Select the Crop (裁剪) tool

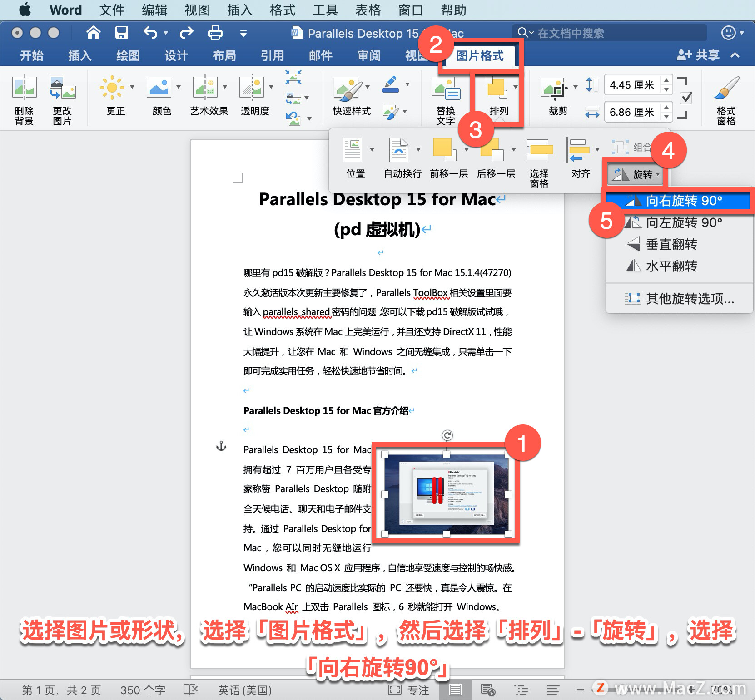[x=555, y=88]
